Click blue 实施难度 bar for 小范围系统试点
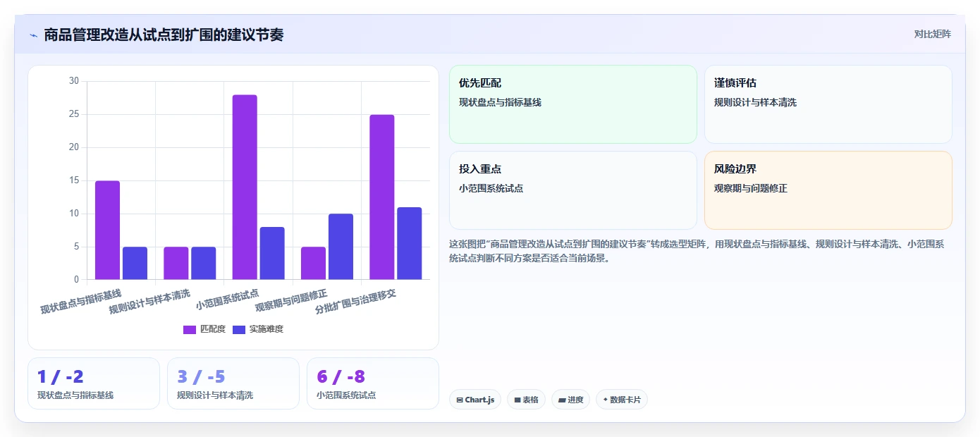The height and width of the screenshot is (437, 980). pos(272,254)
